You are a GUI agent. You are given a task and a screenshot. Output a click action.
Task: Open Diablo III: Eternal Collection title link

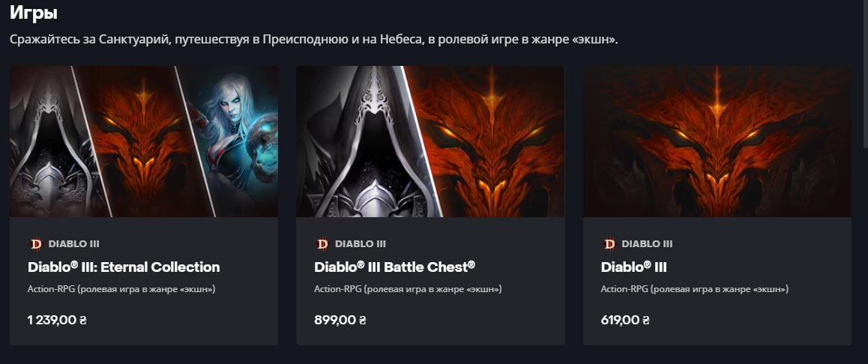tap(124, 267)
